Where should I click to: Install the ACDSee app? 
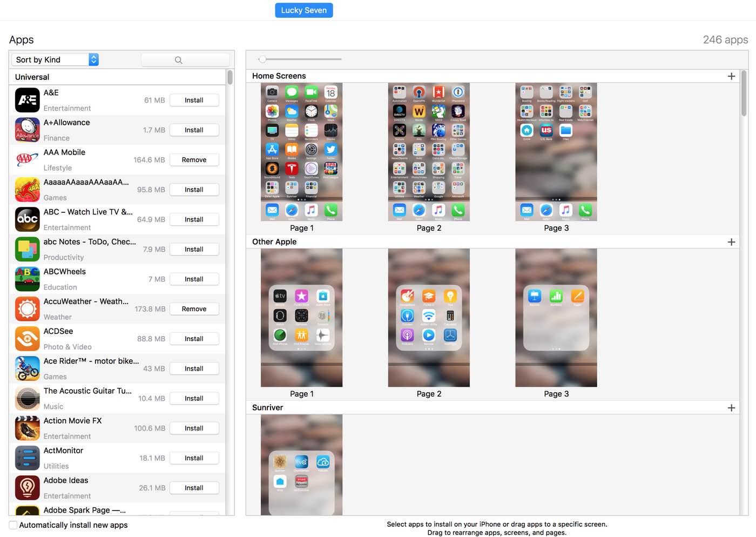coord(194,339)
